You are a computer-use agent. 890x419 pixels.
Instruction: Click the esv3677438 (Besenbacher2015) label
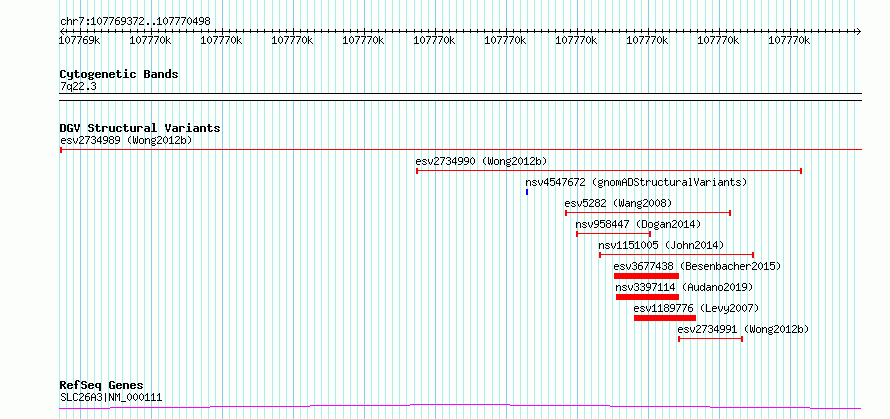(697, 266)
